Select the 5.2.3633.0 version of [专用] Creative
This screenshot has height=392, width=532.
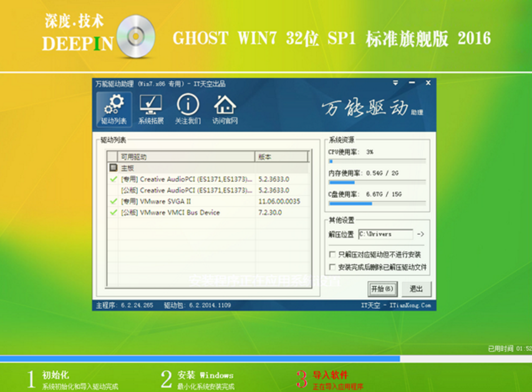[x=274, y=179]
